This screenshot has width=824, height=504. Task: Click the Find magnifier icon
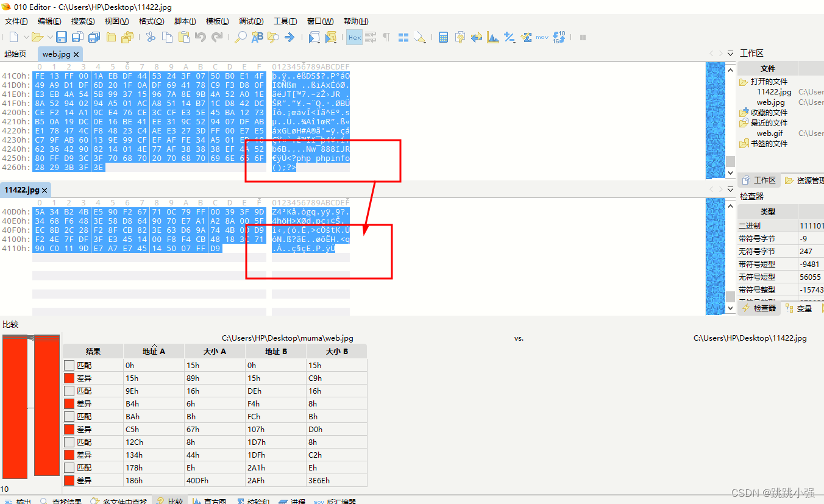(x=241, y=37)
